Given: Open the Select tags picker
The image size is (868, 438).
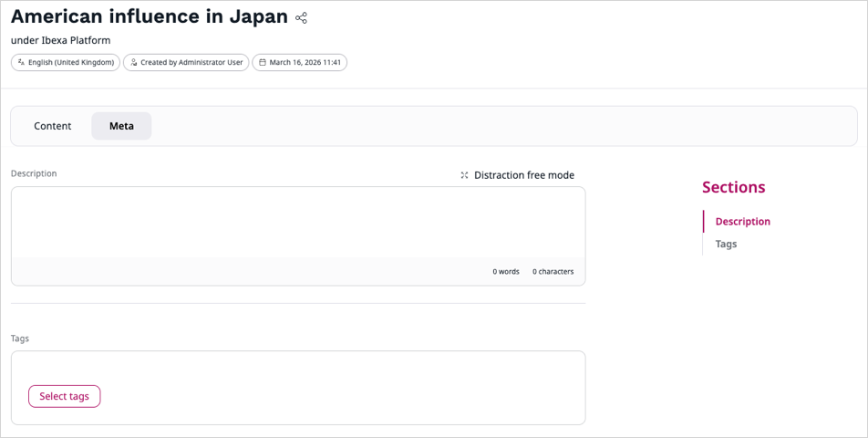Looking at the screenshot, I should pyautogui.click(x=65, y=396).
